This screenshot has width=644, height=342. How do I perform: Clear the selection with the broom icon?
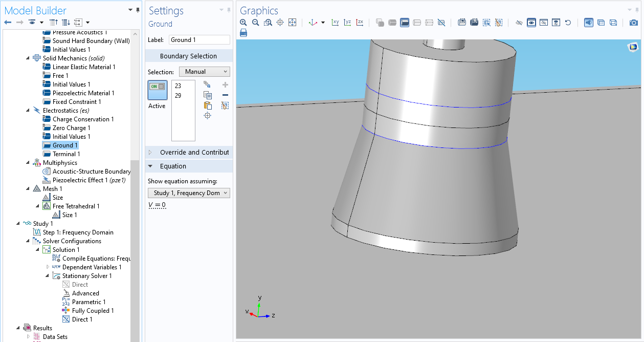coord(225,105)
